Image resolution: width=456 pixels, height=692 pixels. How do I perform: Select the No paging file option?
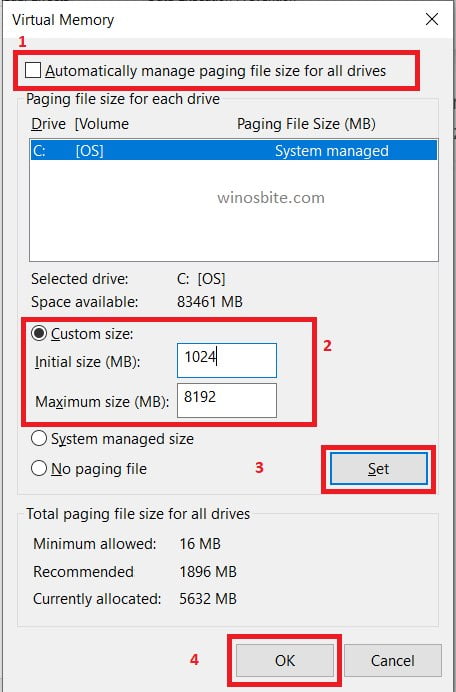tap(39, 468)
